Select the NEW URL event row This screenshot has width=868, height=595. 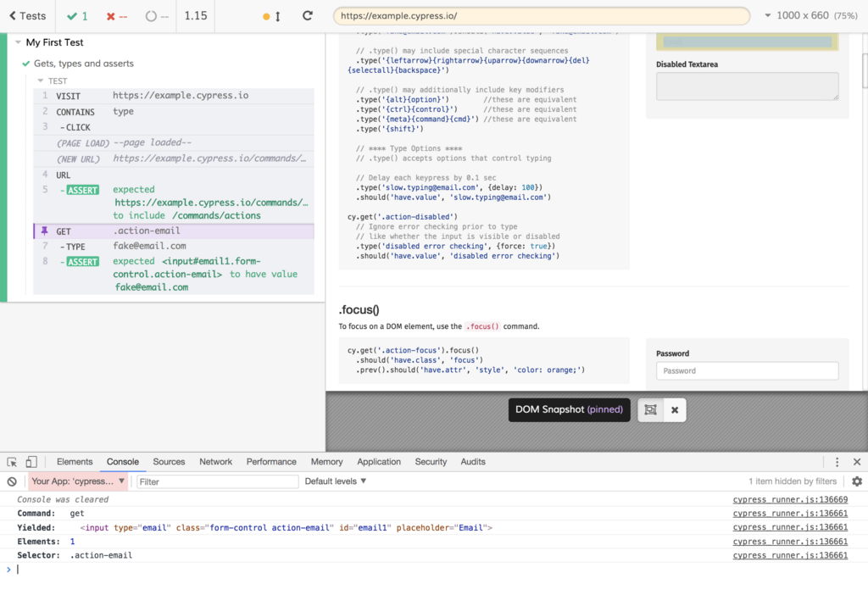coord(173,158)
